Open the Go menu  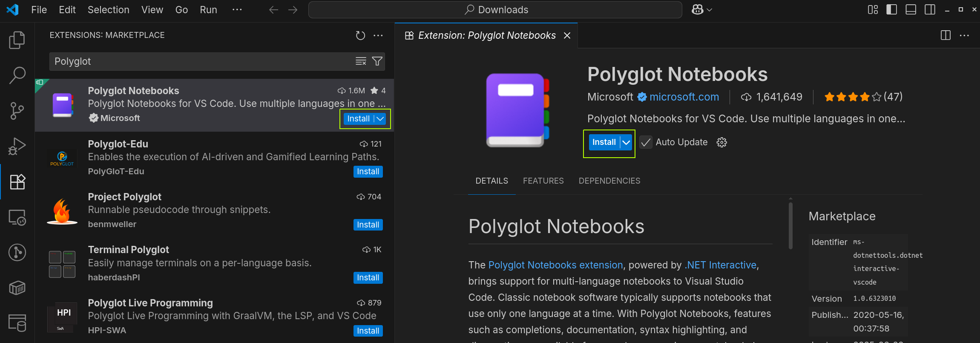(x=181, y=10)
